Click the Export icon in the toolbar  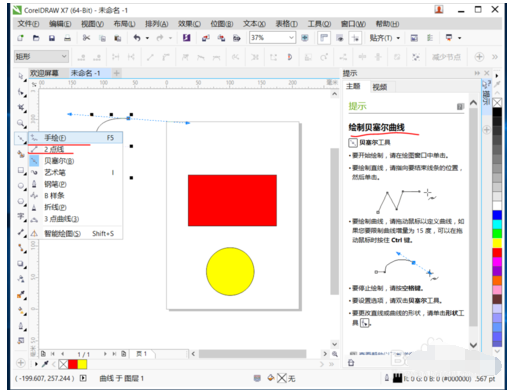(221, 38)
